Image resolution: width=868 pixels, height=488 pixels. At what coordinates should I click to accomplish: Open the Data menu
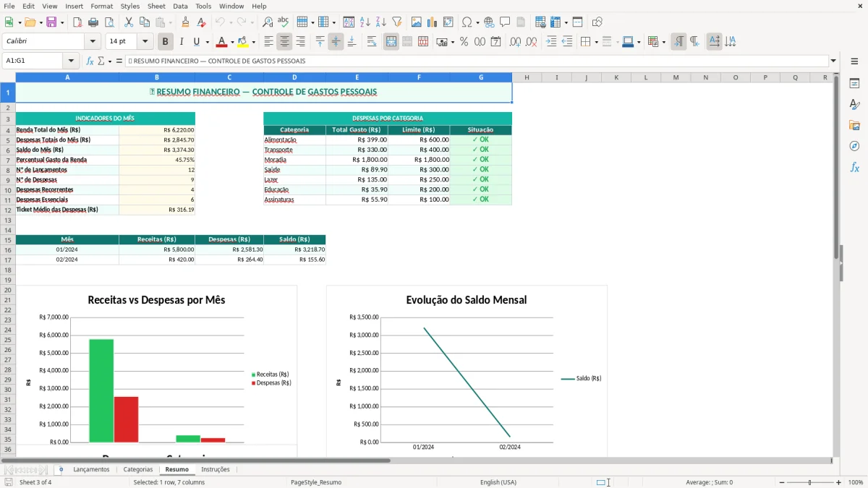pyautogui.click(x=180, y=6)
